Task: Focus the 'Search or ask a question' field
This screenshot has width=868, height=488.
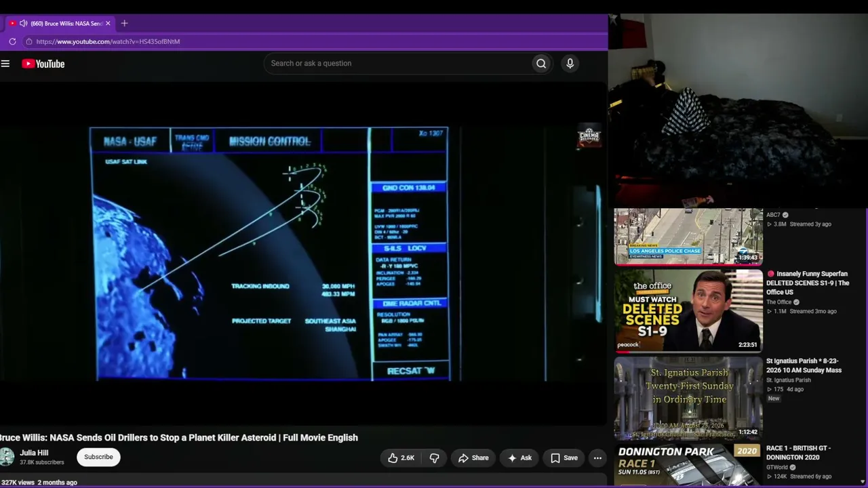Action: [399, 64]
